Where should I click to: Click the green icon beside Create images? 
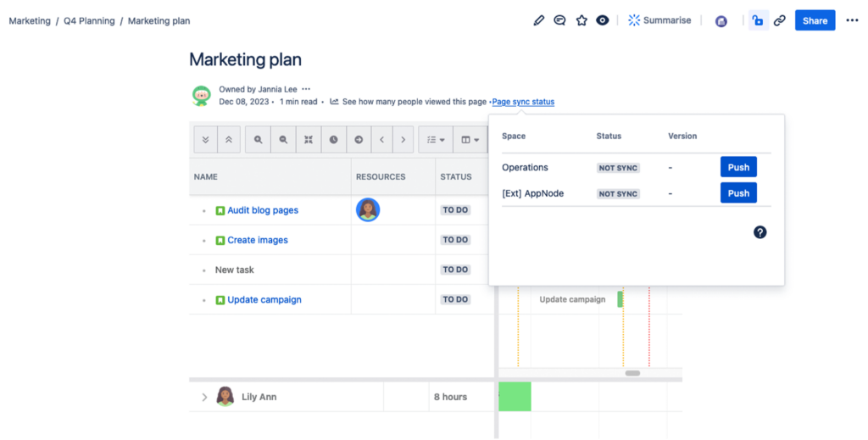tap(220, 240)
